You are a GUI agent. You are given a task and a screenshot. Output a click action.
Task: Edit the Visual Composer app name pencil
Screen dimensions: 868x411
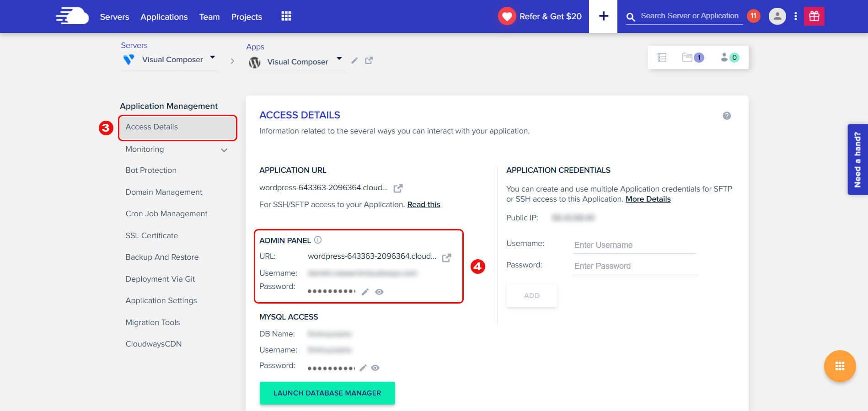click(354, 60)
